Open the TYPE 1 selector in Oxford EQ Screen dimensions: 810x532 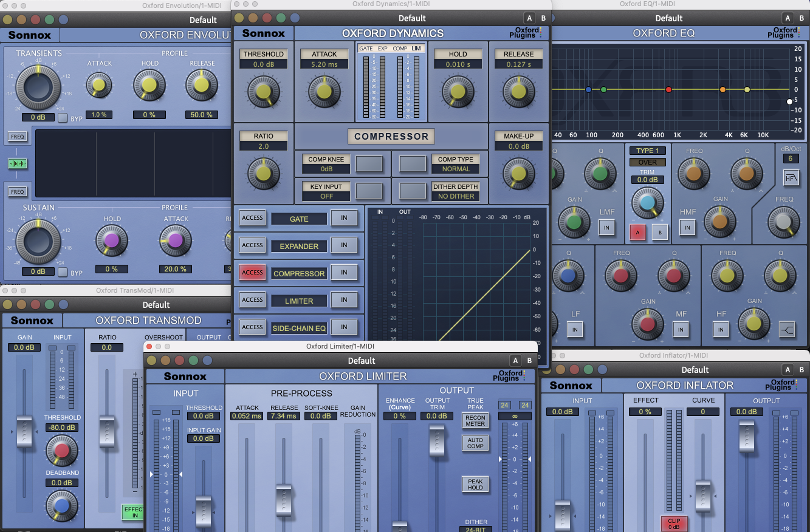coord(648,151)
